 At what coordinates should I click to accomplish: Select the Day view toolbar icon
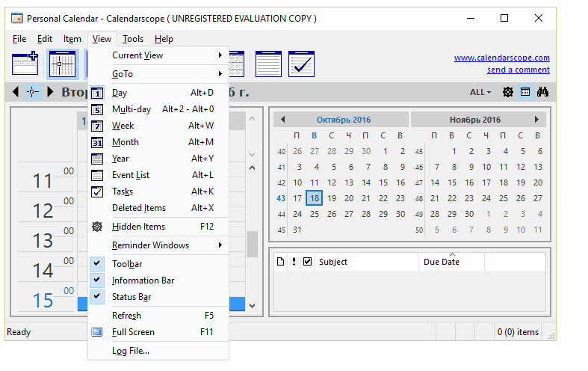coord(62,64)
